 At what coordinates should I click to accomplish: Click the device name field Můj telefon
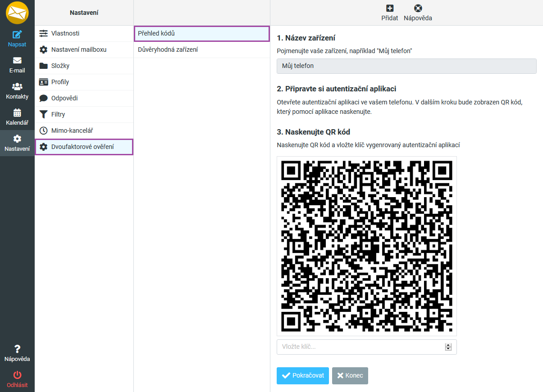click(x=406, y=66)
